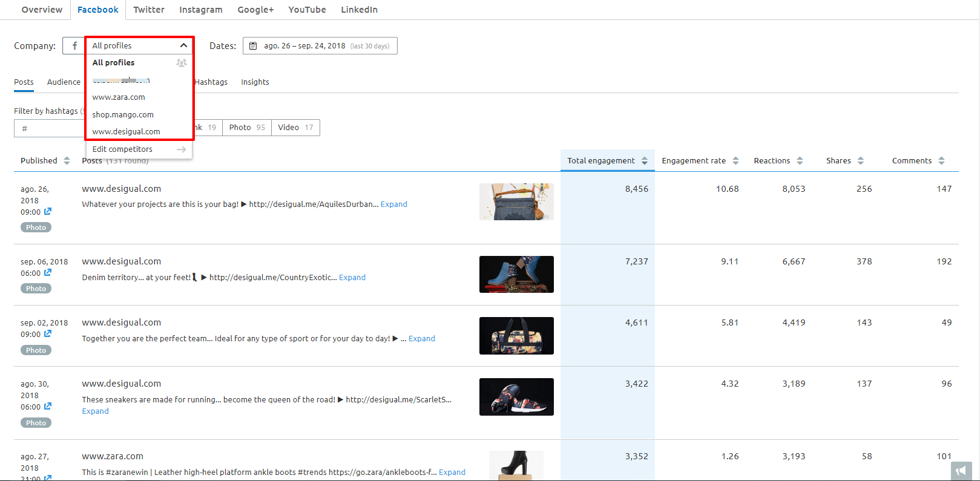The height and width of the screenshot is (481, 980).
Task: Choose Edit competitors option
Action: [x=139, y=149]
